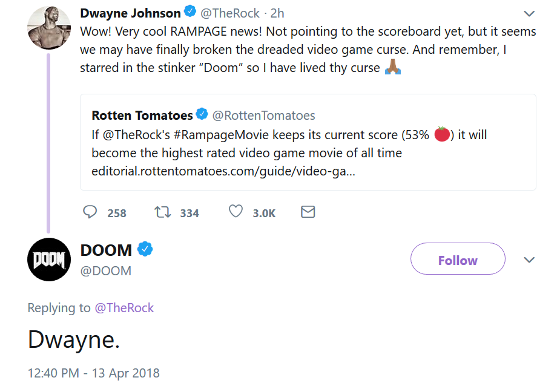Retweet Dwayne Johnson's tweet
This screenshot has height=392, width=557.
tap(162, 212)
